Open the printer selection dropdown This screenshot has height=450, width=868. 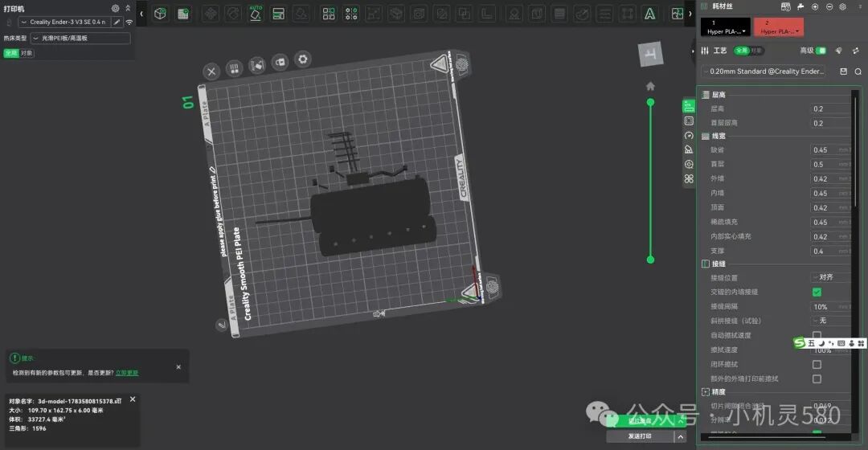tap(64, 22)
